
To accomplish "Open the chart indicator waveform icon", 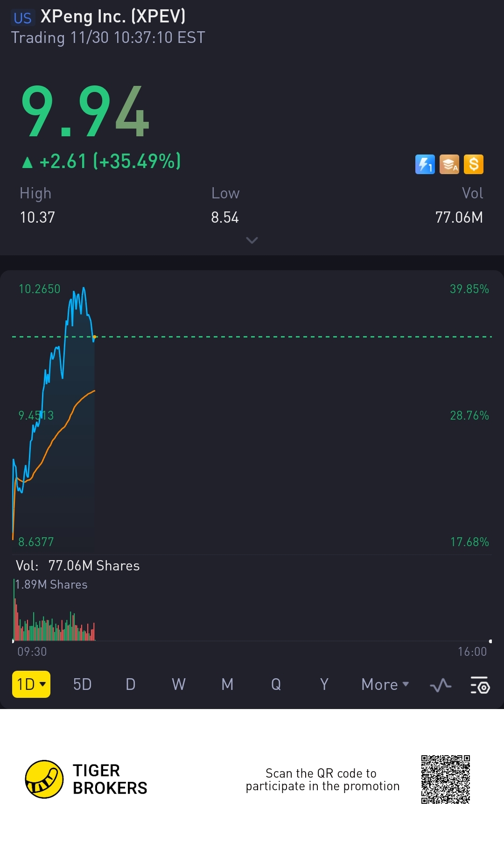I will (x=441, y=685).
